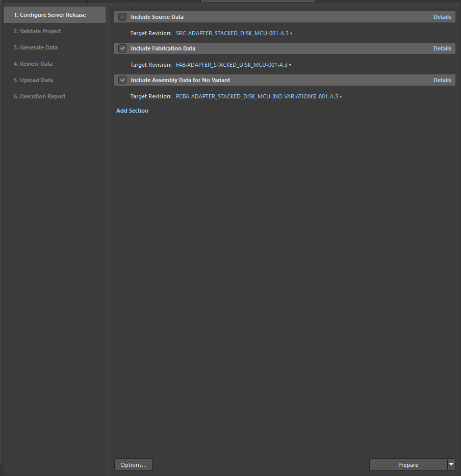The height and width of the screenshot is (476, 461).
Task: Open the Options dialog
Action: [134, 465]
